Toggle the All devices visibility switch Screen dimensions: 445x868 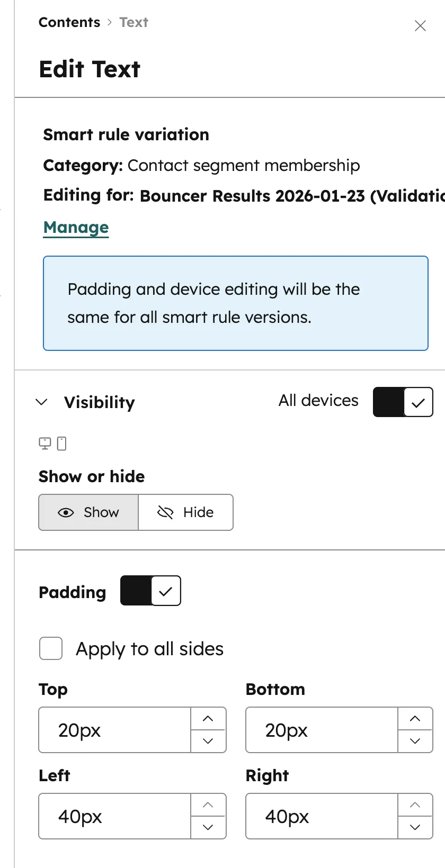403,402
